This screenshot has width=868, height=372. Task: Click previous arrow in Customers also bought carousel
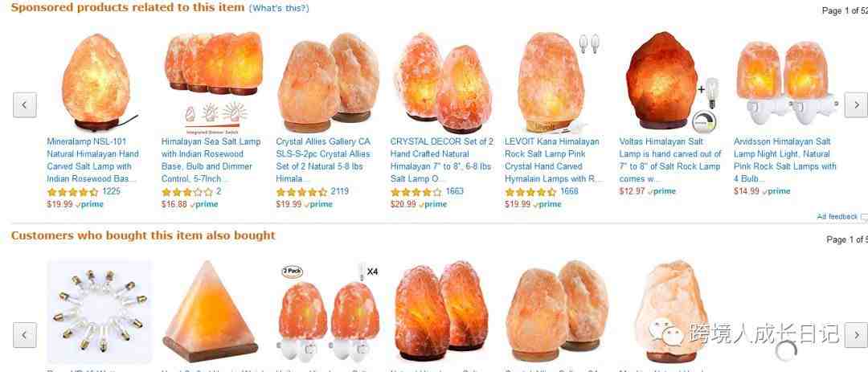[25, 335]
